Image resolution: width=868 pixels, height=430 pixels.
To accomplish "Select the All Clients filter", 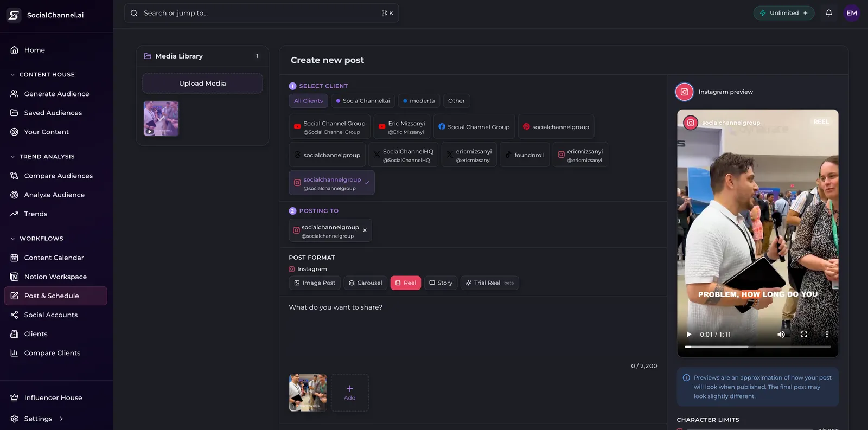I will (308, 101).
